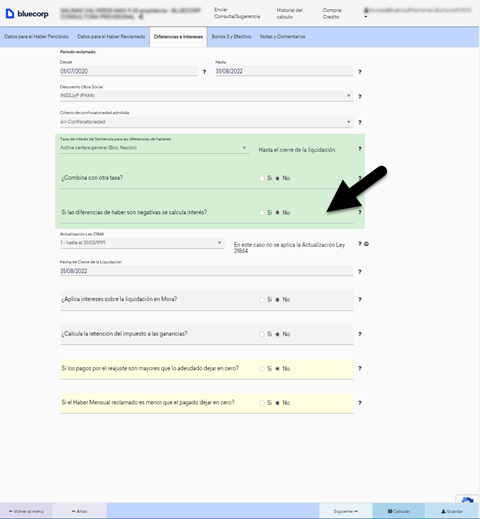Open Notas y Comentarios tab
The height and width of the screenshot is (519, 480).
(x=282, y=37)
